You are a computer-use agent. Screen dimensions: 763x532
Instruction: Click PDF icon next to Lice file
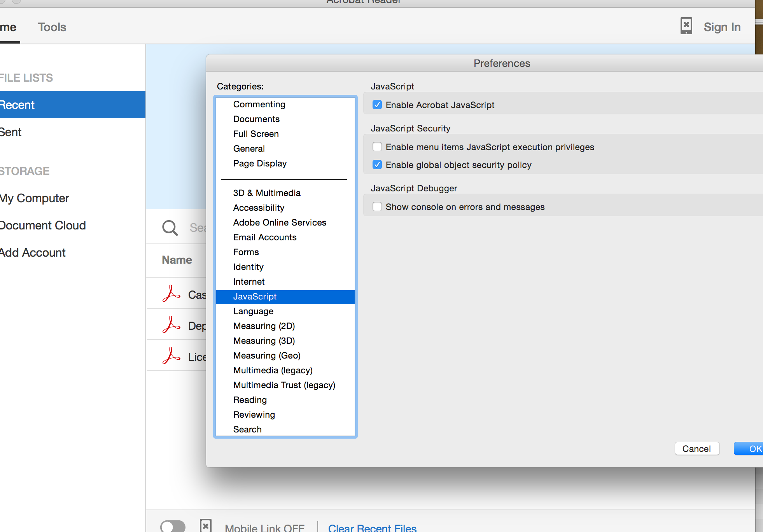(x=171, y=356)
